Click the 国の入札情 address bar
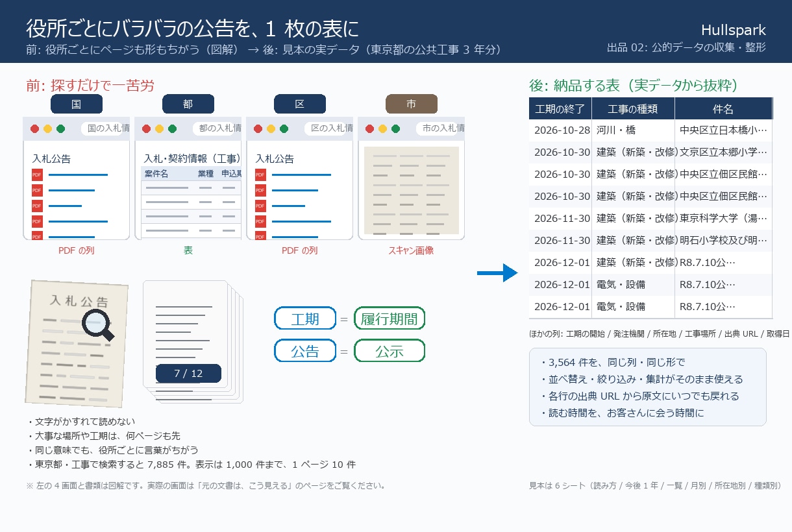This screenshot has width=792, height=532. (x=105, y=129)
